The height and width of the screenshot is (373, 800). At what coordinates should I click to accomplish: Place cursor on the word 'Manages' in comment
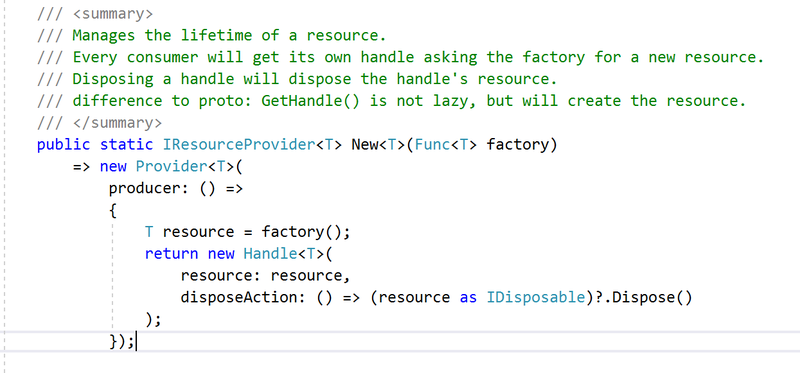104,36
